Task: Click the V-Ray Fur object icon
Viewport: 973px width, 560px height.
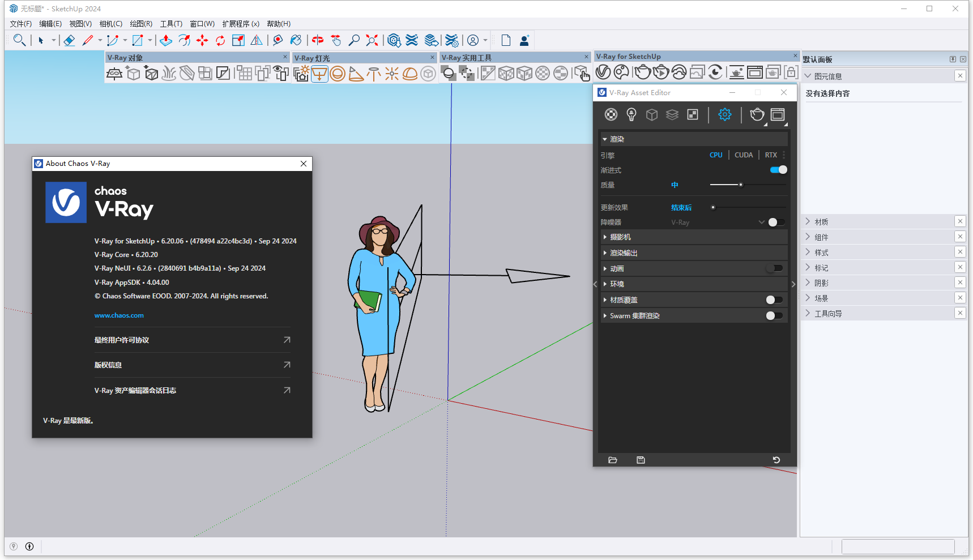Action: 169,74
